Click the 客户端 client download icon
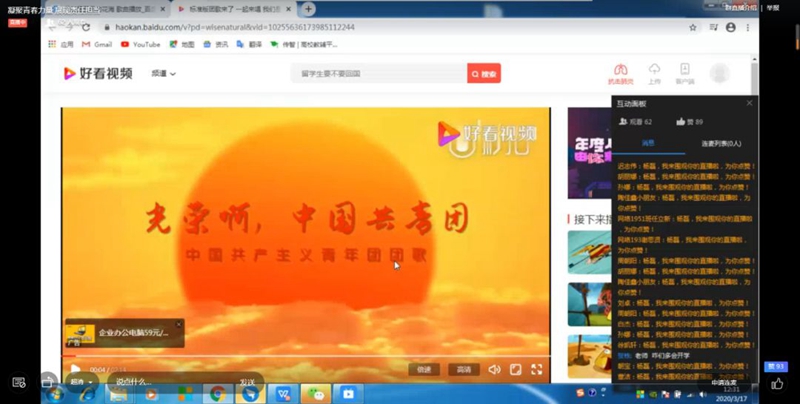The width and height of the screenshot is (800, 404). point(685,72)
